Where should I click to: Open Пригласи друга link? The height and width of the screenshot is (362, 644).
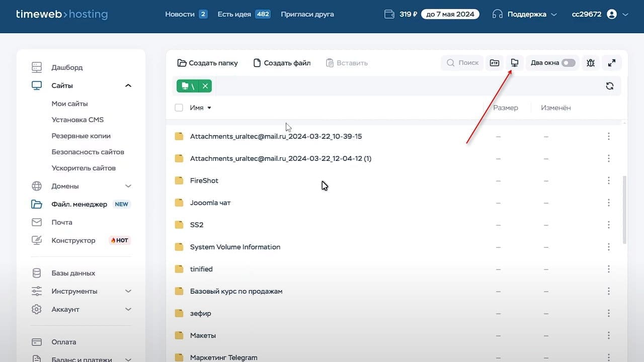click(307, 14)
